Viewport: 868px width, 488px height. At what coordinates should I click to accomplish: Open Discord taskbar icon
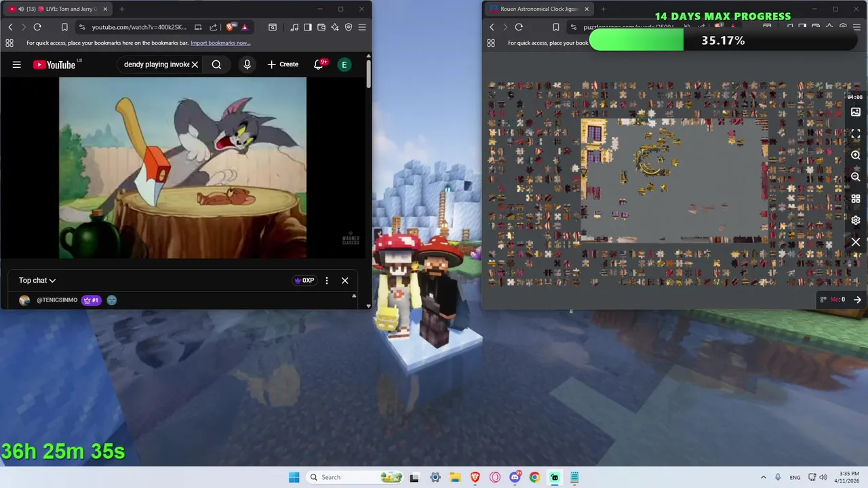coord(515,477)
